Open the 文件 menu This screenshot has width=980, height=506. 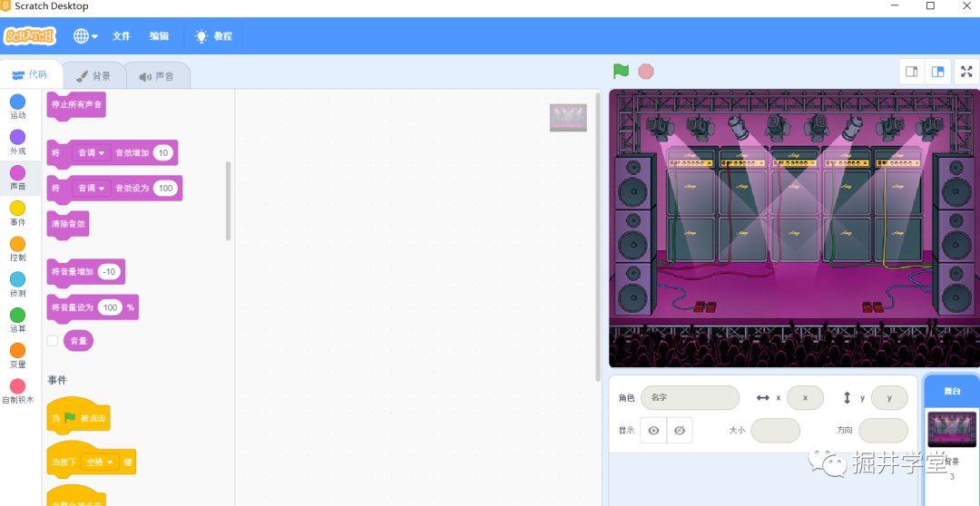[122, 36]
